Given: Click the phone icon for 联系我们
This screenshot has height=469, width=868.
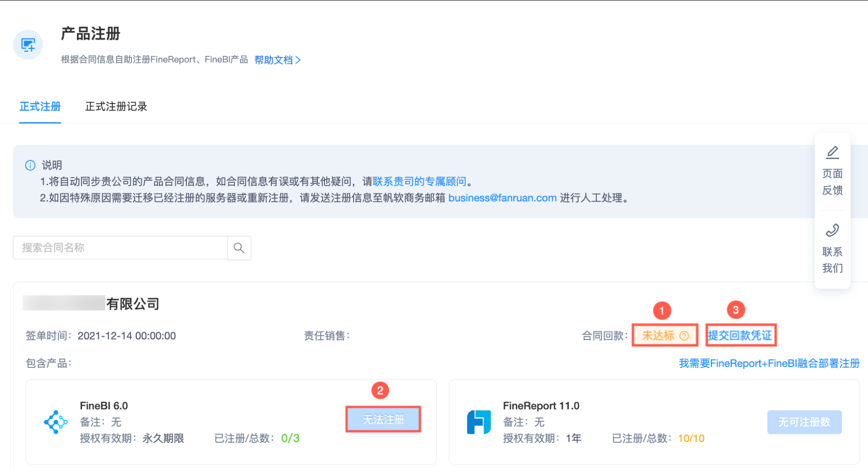Looking at the screenshot, I should pyautogui.click(x=832, y=230).
